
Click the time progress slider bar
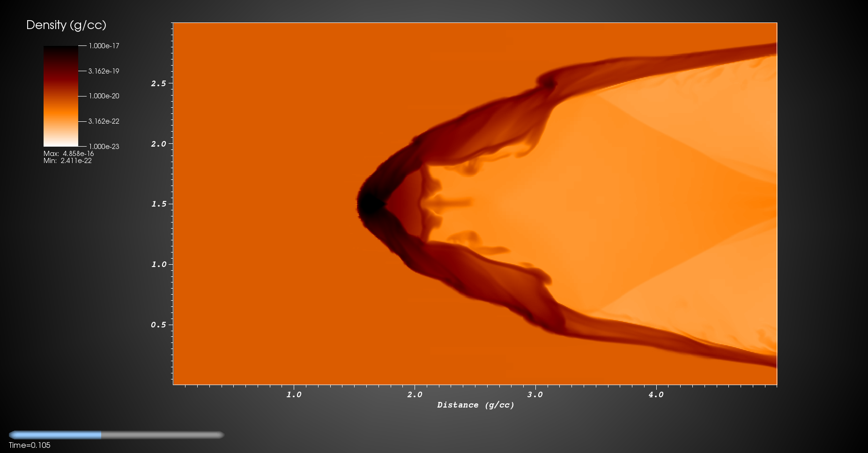point(116,435)
